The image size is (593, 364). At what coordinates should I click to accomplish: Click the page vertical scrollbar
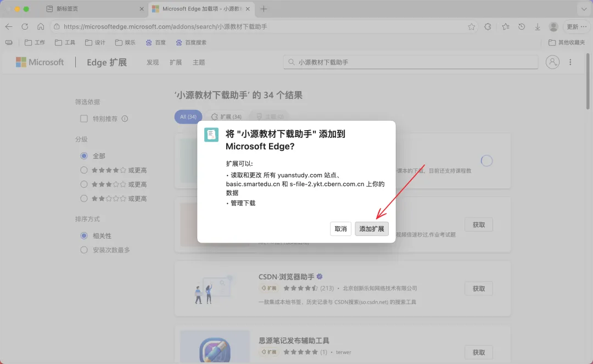pos(588,81)
